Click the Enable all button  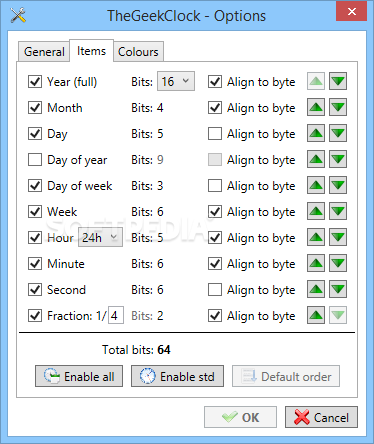pos(79,376)
